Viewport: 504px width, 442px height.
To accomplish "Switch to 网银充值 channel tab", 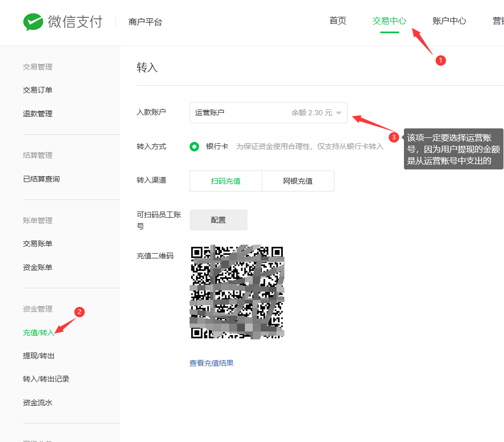I will (298, 181).
